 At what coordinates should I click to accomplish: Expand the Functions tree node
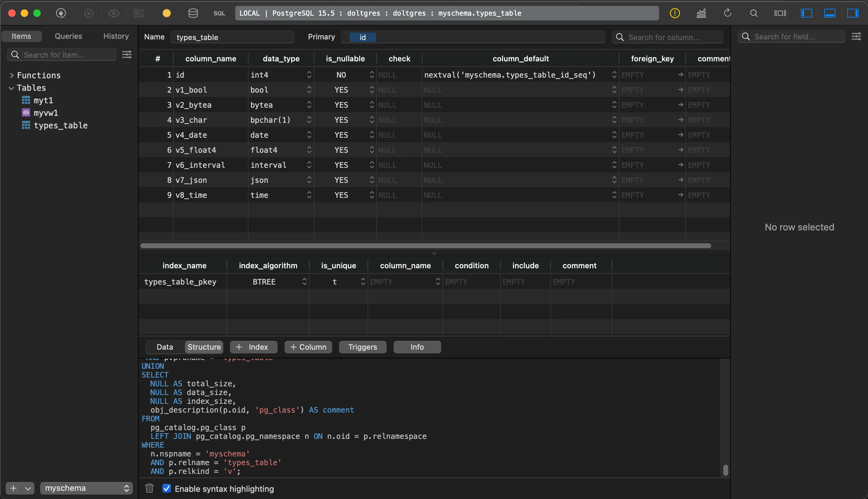click(12, 75)
